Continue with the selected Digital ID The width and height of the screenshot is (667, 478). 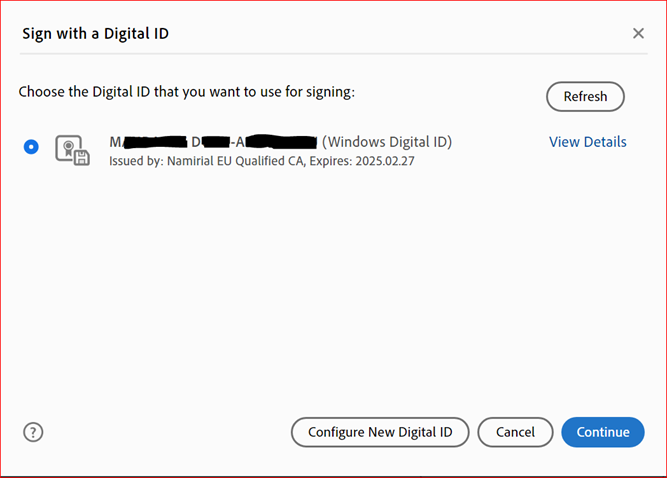point(603,432)
